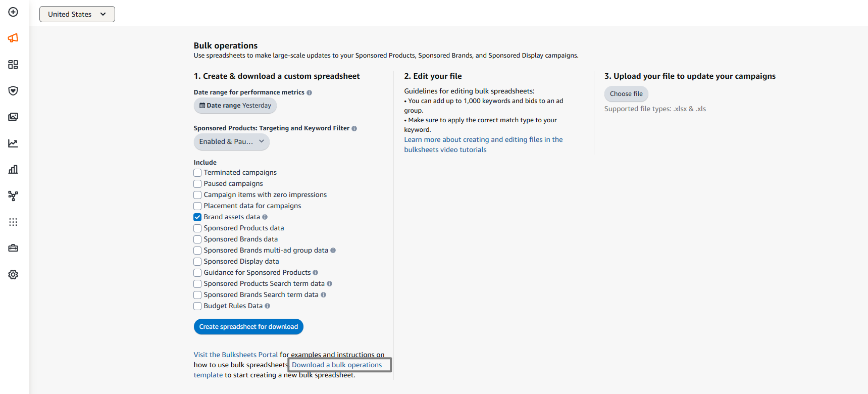Open the Create campaign plus icon
This screenshot has width=868, height=394.
[13, 12]
